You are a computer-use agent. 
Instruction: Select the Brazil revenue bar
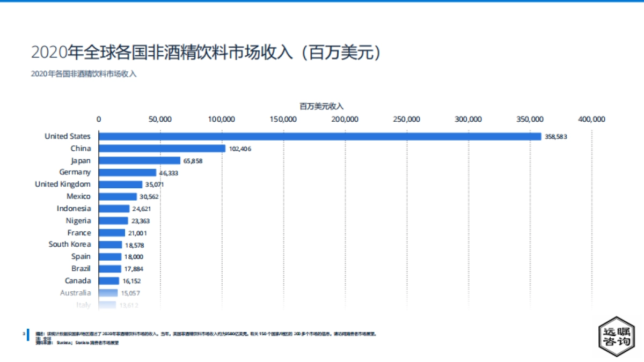pyautogui.click(x=109, y=268)
